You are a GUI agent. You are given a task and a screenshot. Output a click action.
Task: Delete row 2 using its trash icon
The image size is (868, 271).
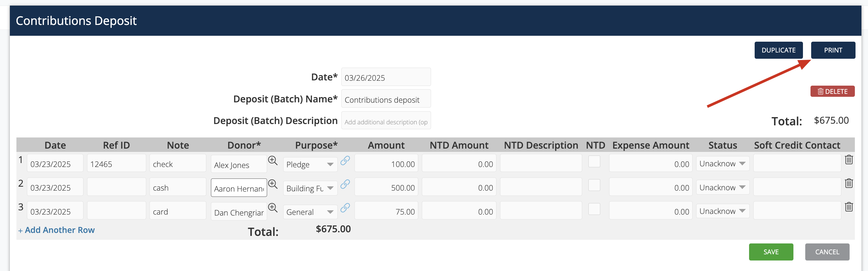849,183
